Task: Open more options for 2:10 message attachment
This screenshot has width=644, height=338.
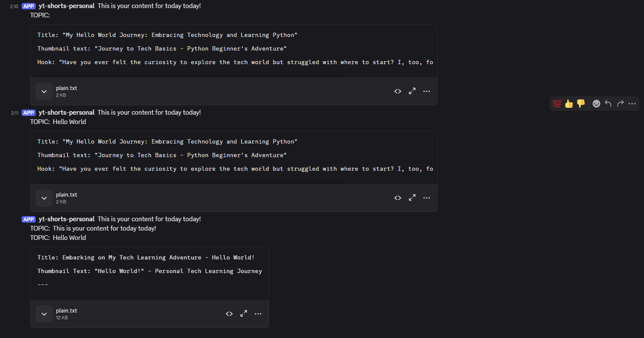Action: coord(427,91)
